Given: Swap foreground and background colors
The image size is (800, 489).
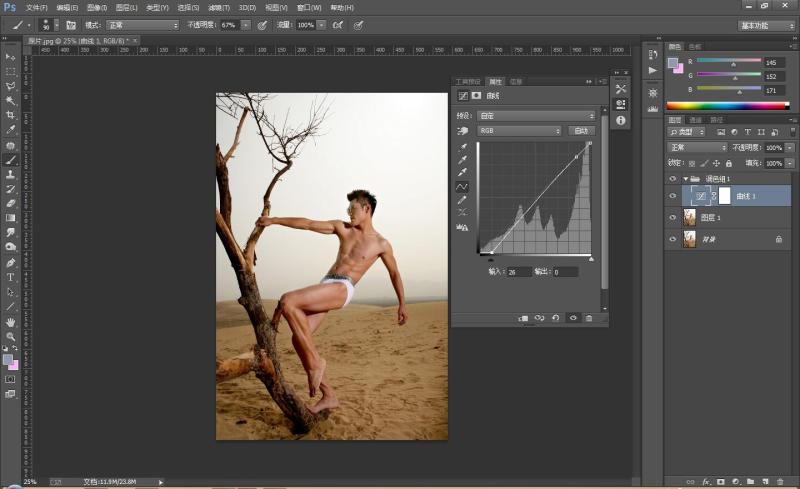Looking at the screenshot, I should click(15, 348).
